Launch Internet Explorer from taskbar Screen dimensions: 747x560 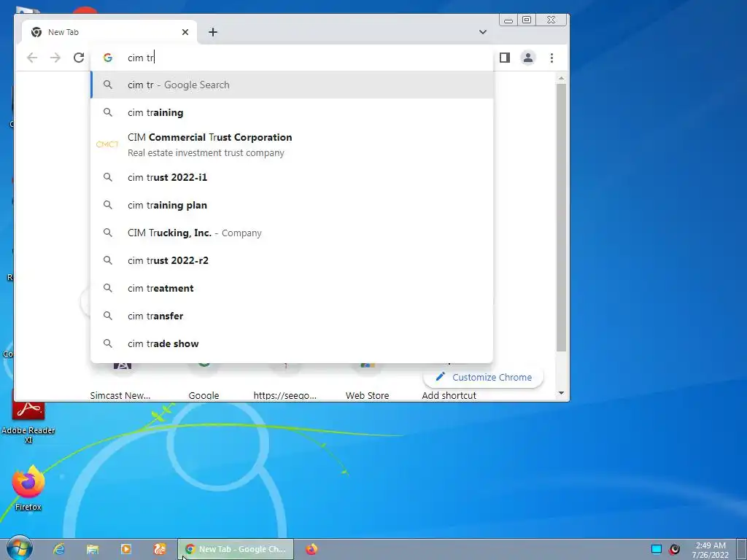tap(59, 549)
